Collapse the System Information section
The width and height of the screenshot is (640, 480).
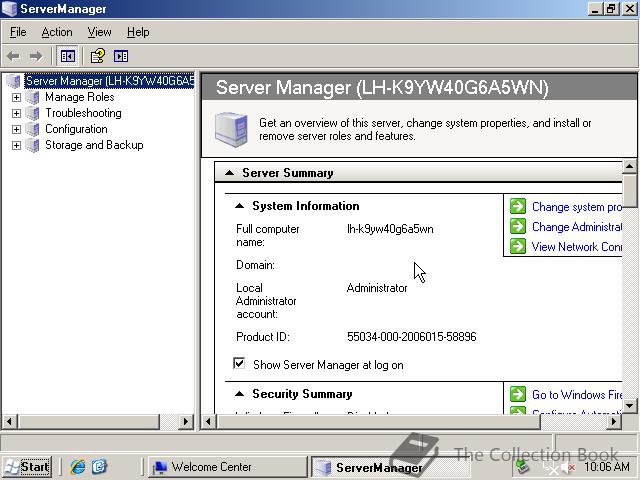tap(240, 206)
